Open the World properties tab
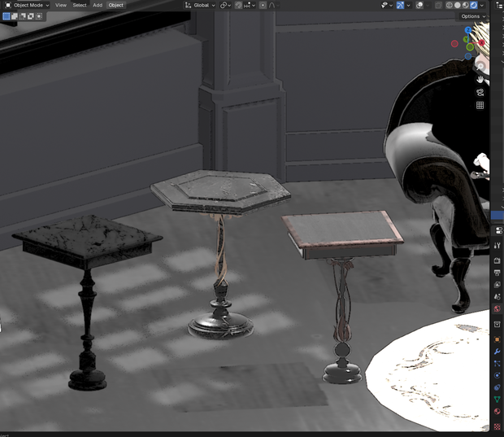The height and width of the screenshot is (437, 504). point(497,309)
